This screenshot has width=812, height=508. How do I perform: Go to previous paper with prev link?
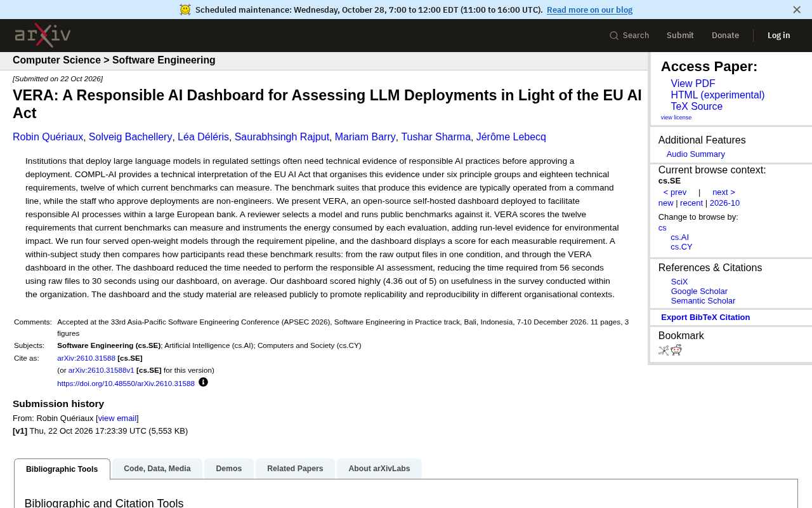675,192
